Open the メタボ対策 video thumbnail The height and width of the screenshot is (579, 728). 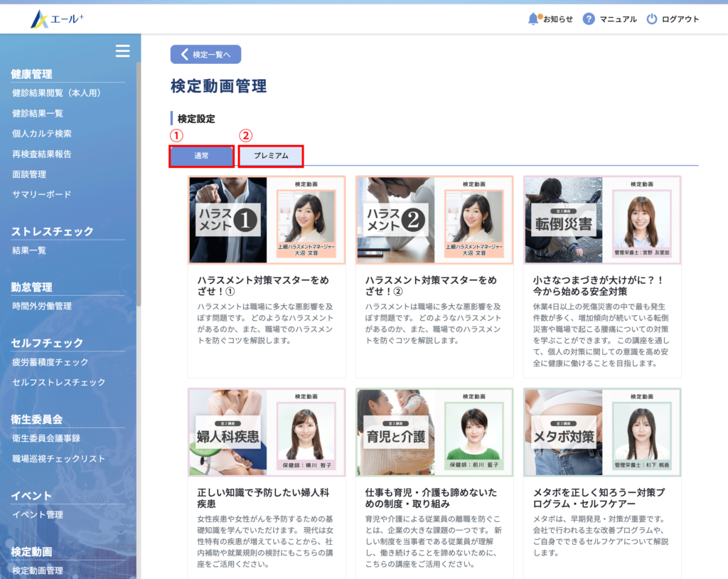coord(602,432)
